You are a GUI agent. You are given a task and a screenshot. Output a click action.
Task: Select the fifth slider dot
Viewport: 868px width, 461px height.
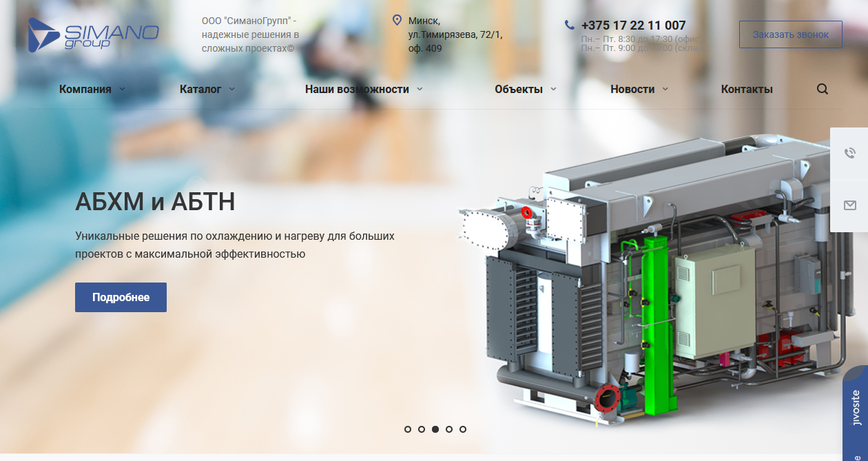[x=463, y=429]
